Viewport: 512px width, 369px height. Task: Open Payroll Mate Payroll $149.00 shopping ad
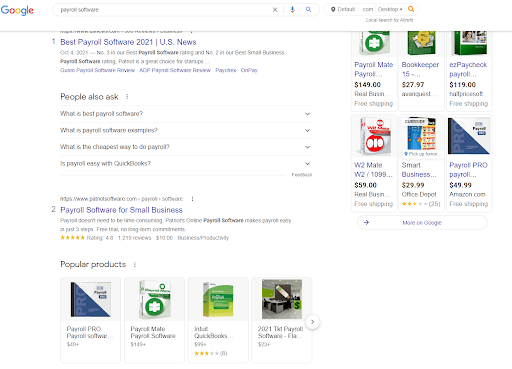374,70
